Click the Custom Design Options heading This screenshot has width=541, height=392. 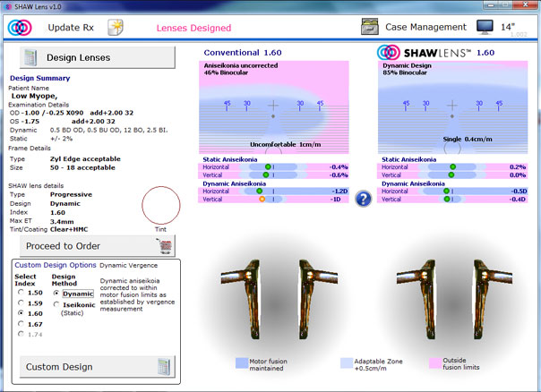(56, 265)
